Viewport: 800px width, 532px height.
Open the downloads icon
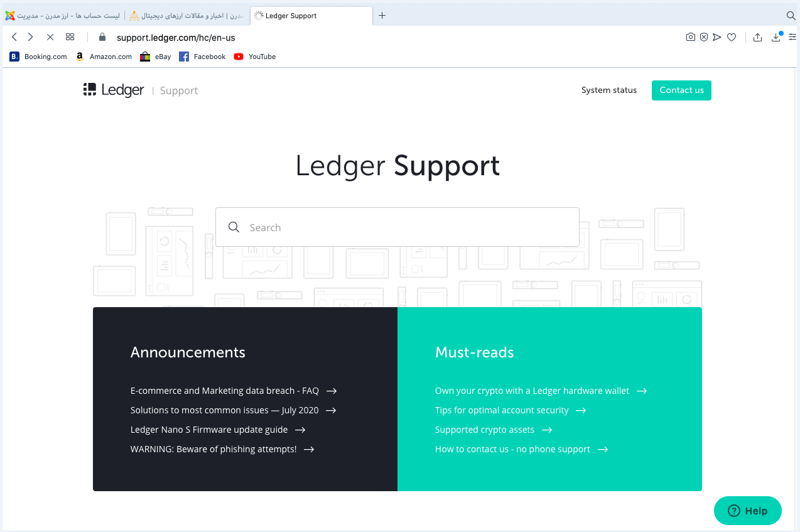click(776, 37)
